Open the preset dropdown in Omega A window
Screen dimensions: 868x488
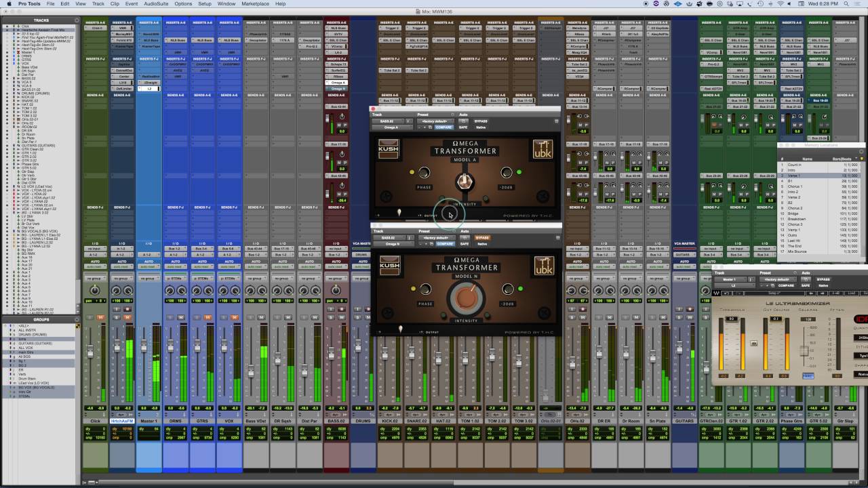point(437,121)
